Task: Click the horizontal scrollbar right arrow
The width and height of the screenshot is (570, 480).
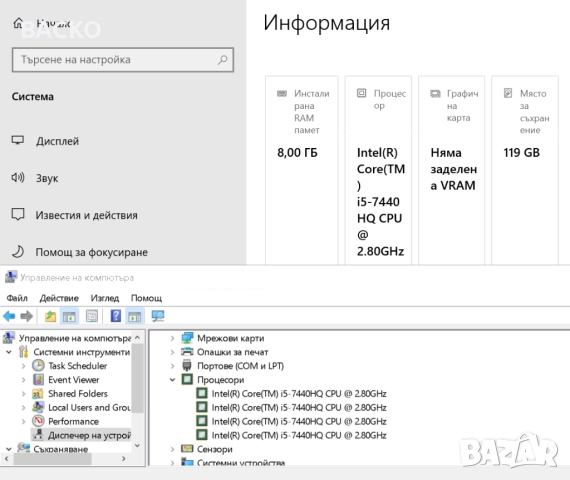Action: pyautogui.click(x=124, y=459)
